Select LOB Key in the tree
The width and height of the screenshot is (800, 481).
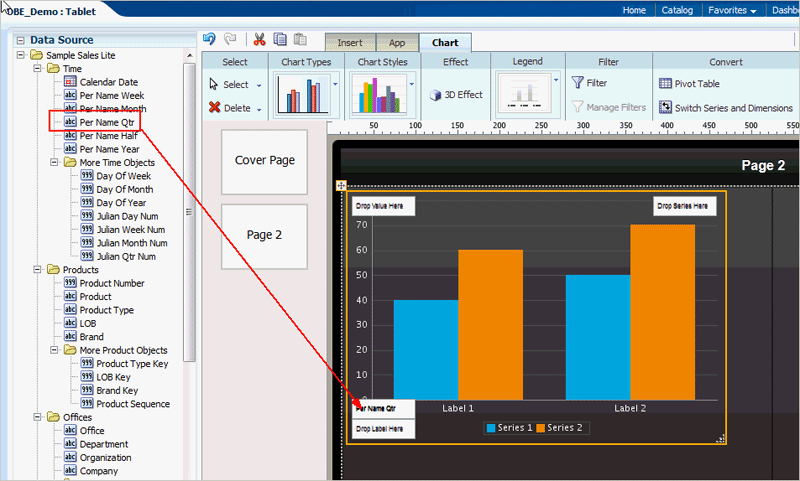point(113,377)
